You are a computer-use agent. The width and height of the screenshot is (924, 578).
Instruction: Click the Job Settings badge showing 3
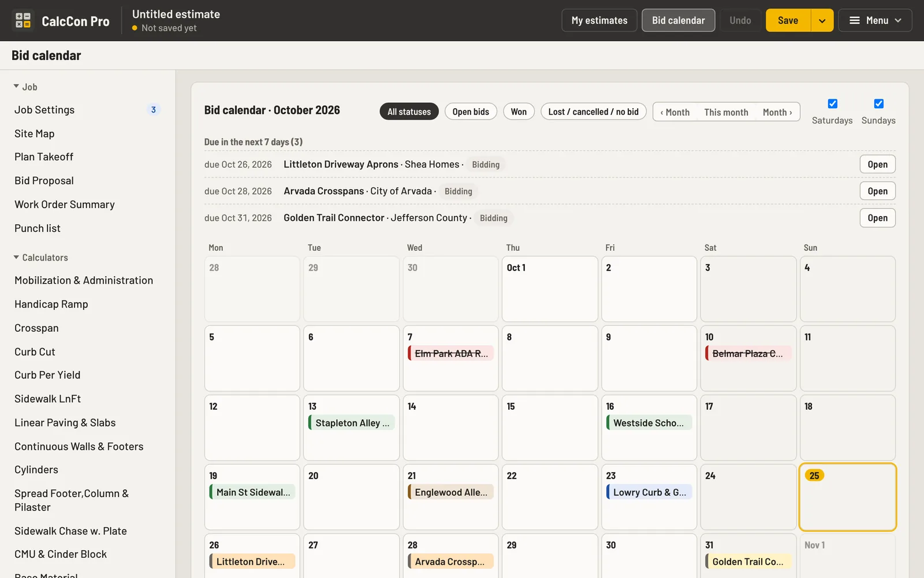[153, 110]
